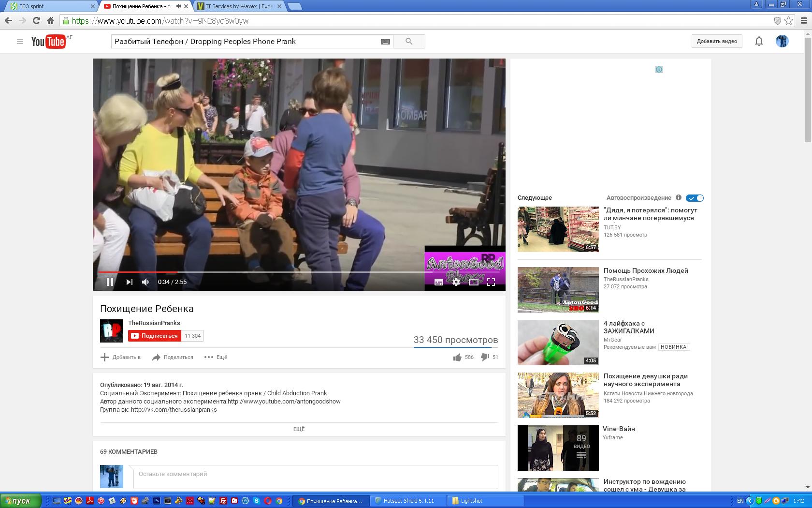
Task: Open '4 лайфхака с ЗАЖИГАЛКАМИ' video thumbnail
Action: click(x=558, y=343)
